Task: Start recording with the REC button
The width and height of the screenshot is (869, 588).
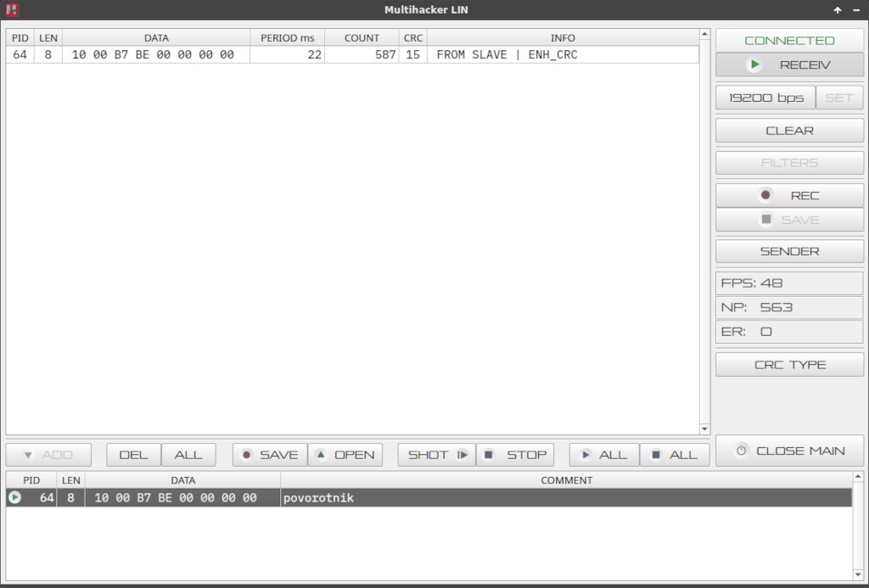Action: 789,195
